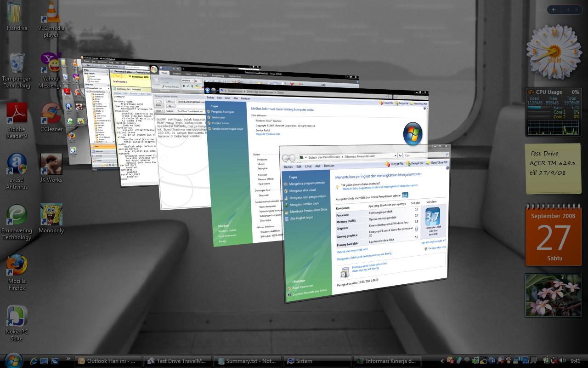588x368 pixels.
Task: Open the Monopoly game icon
Action: coord(51,215)
